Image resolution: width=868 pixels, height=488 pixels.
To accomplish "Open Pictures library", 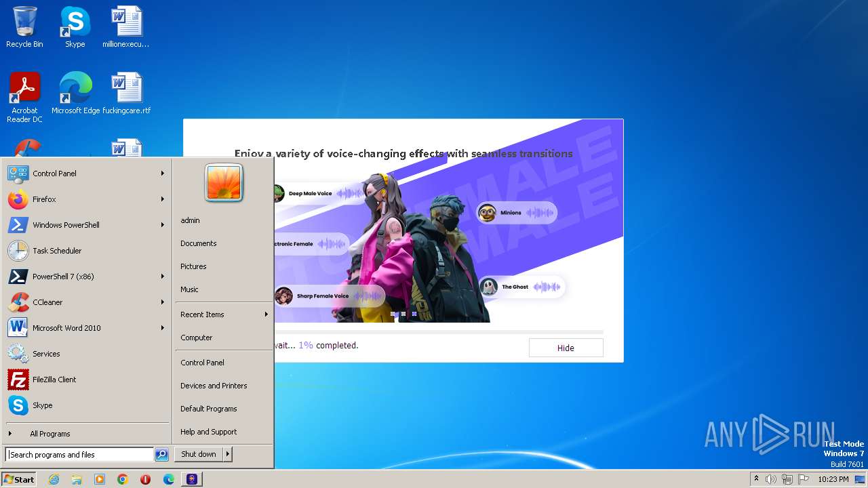I will (224, 266).
